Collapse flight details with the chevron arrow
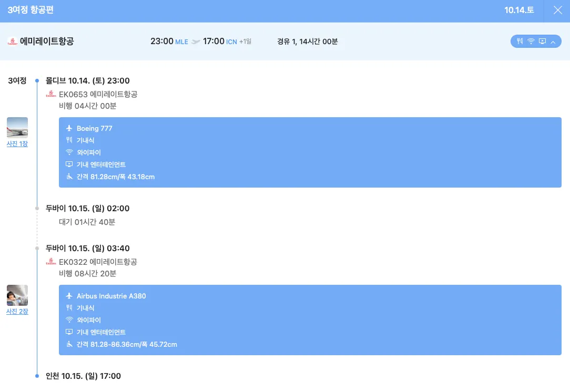Screen dimensions: 570x392 553,42
